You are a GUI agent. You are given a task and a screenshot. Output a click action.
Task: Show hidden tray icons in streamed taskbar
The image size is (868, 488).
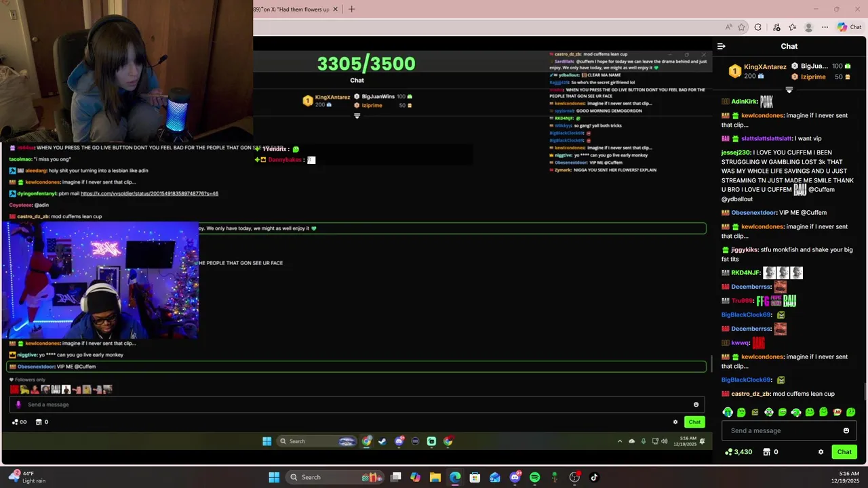tap(619, 441)
